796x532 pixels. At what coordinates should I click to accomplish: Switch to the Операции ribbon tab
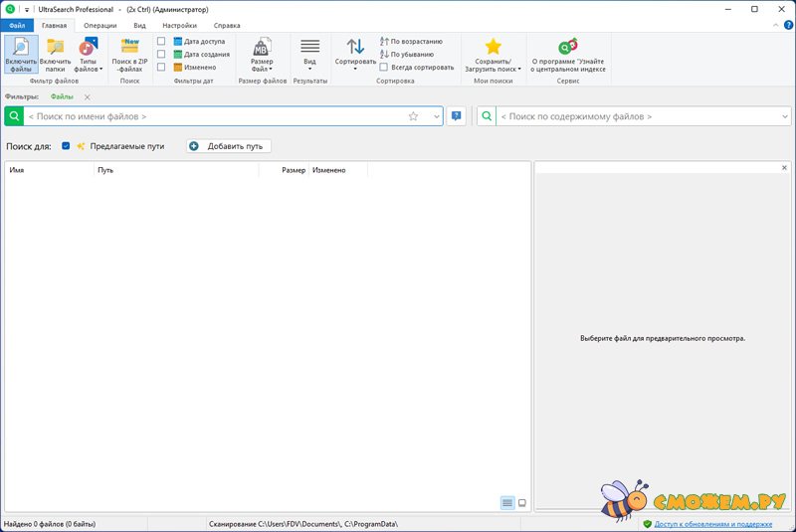coord(99,25)
